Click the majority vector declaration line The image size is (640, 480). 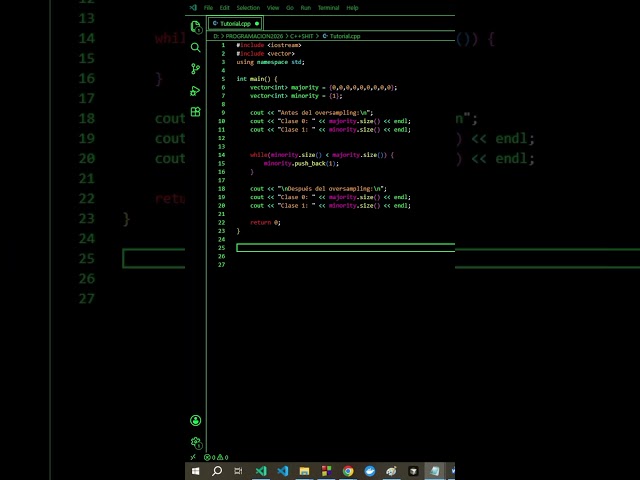click(x=323, y=87)
